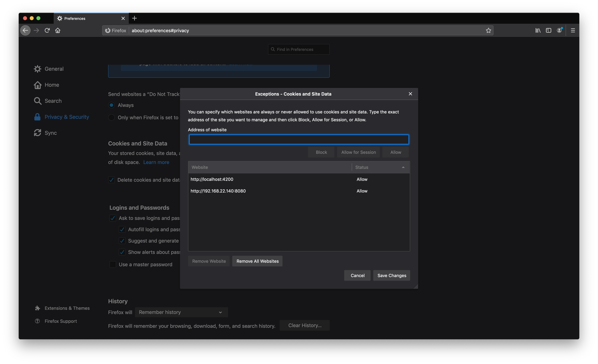This screenshot has height=364, width=598.
Task: Click the reload page icon
Action: pos(47,30)
